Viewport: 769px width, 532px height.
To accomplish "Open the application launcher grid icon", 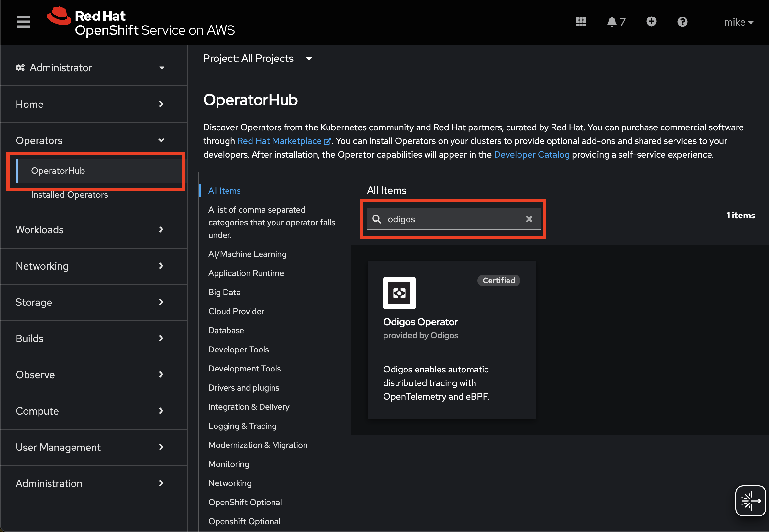I will [581, 22].
